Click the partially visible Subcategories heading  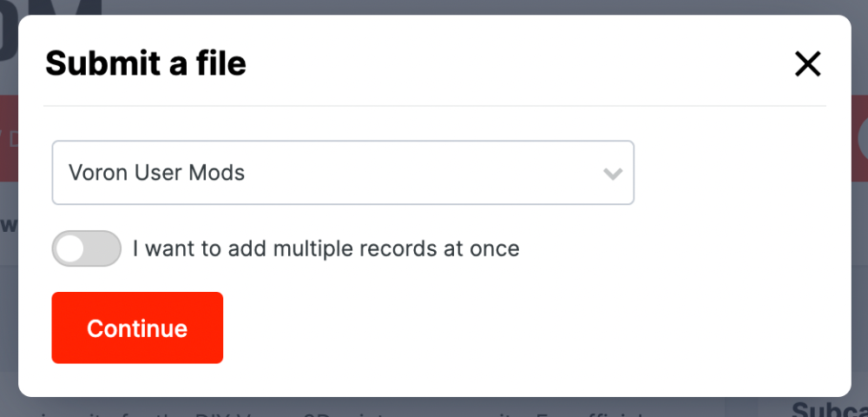click(829, 409)
